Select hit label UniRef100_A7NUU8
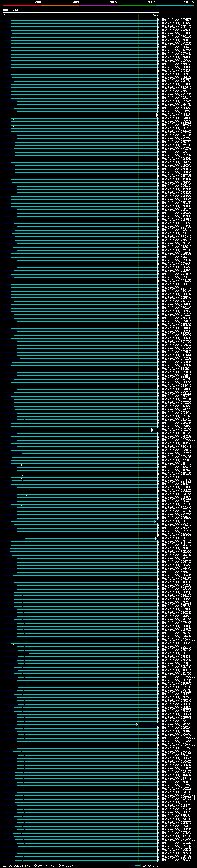197x868 pixels. 177,57
